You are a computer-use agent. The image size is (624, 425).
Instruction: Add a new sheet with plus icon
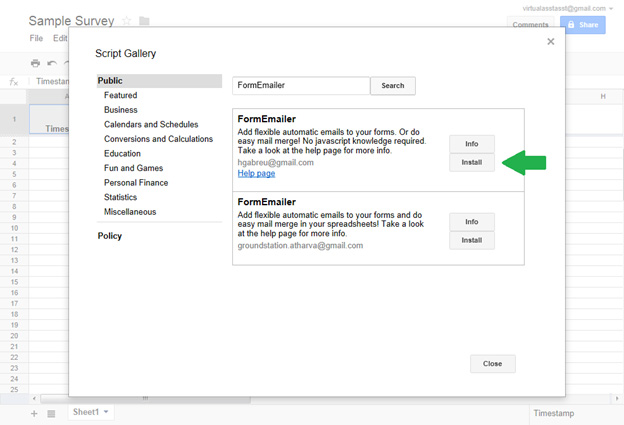coord(34,412)
